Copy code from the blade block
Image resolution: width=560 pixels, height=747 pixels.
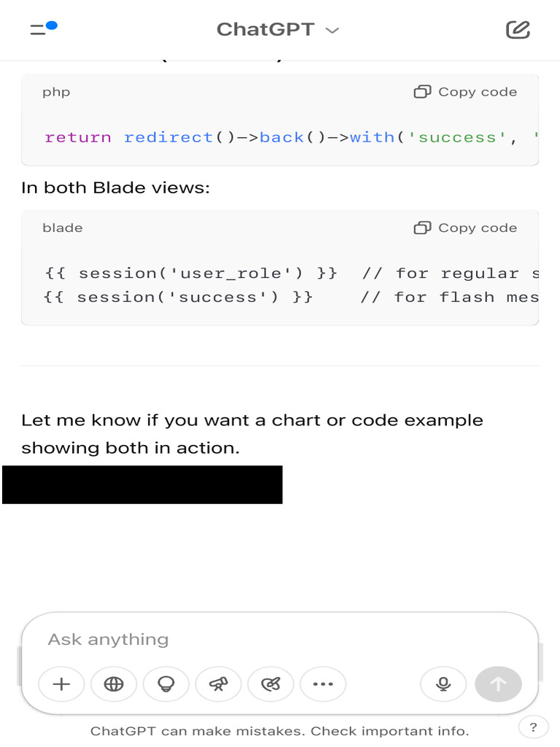(465, 228)
